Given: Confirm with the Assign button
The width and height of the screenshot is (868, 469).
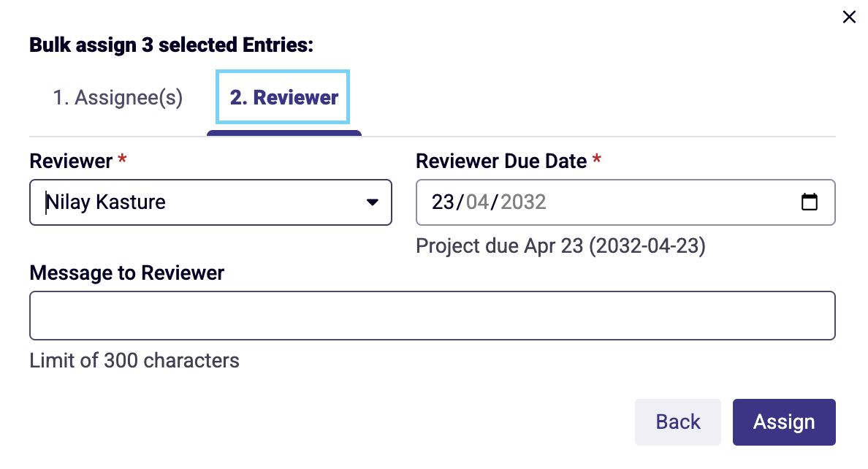Looking at the screenshot, I should (x=785, y=422).
